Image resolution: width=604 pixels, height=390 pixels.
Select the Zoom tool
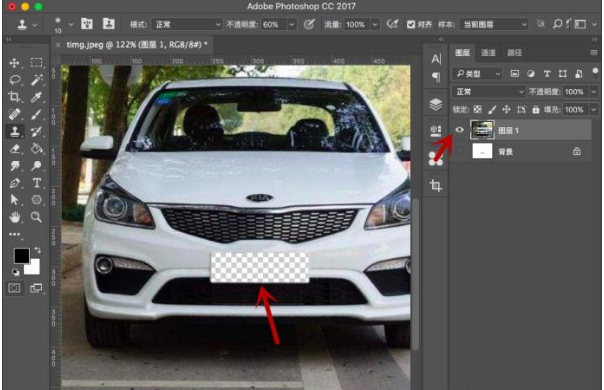coord(36,217)
